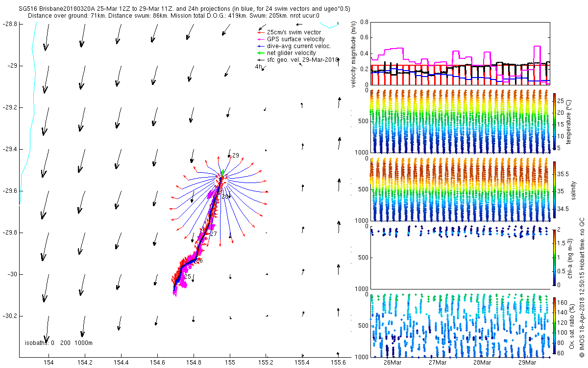Select the 'sfc geo. vel. 29-Mar-2018' legend label
Viewport: 588px width, 368px height.
tap(303, 59)
